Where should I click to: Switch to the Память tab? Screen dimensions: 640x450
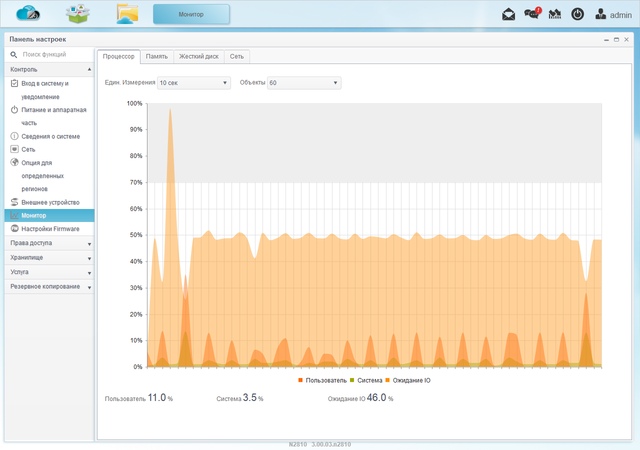157,56
